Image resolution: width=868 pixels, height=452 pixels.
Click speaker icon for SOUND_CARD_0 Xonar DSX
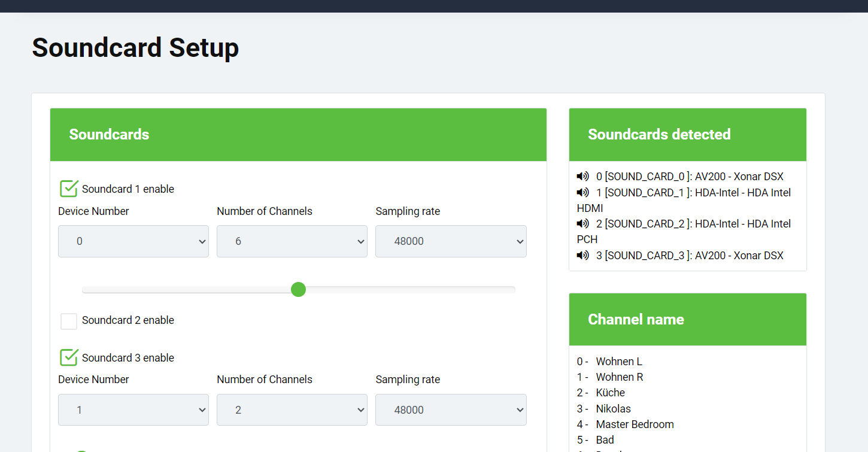coord(582,177)
